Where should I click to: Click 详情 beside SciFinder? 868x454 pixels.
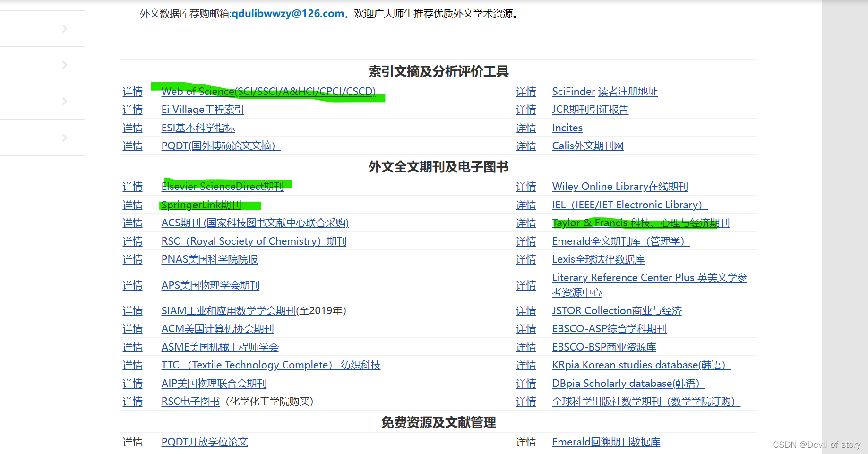(x=526, y=92)
